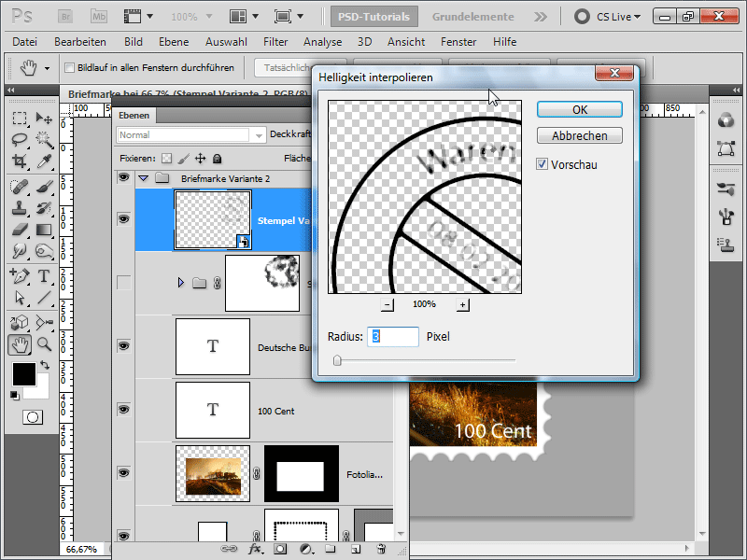The image size is (747, 560).
Task: Select the Gradient tool
Action: (x=44, y=230)
